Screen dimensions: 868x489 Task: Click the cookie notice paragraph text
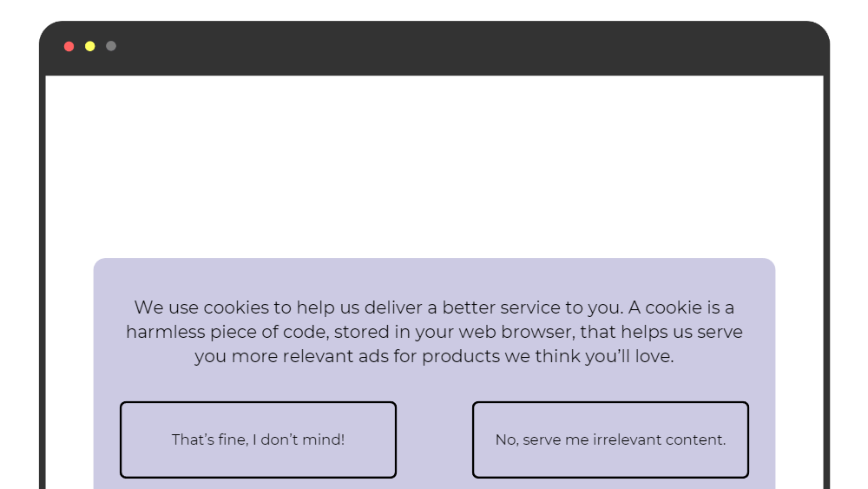[434, 332]
